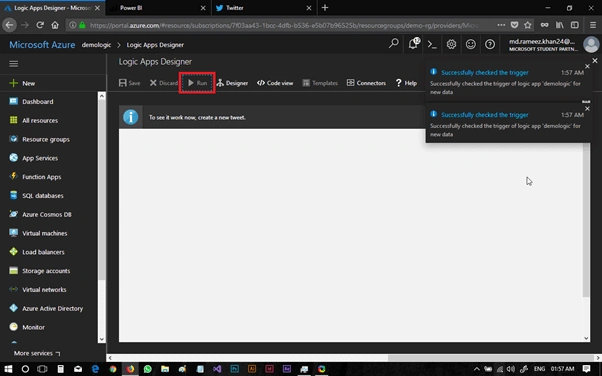Open second 'Successfully checked the trigger' link

point(485,115)
